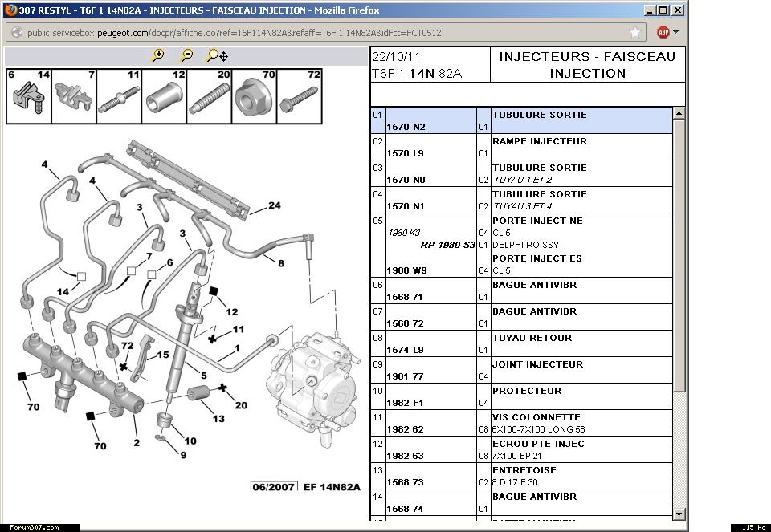The height and width of the screenshot is (532, 771).
Task: Select part number 1574 L9 TUYAU RETOUR
Action: click(406, 350)
